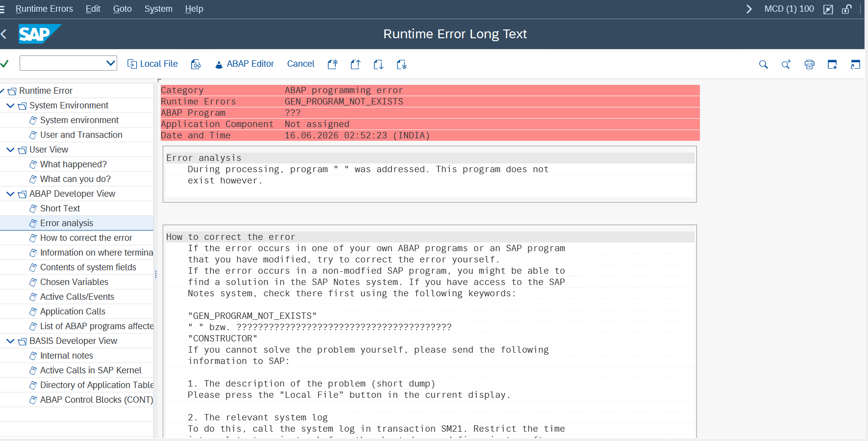This screenshot has height=441, width=868.
Task: Click the green checkmark Enter icon
Action: (x=4, y=64)
